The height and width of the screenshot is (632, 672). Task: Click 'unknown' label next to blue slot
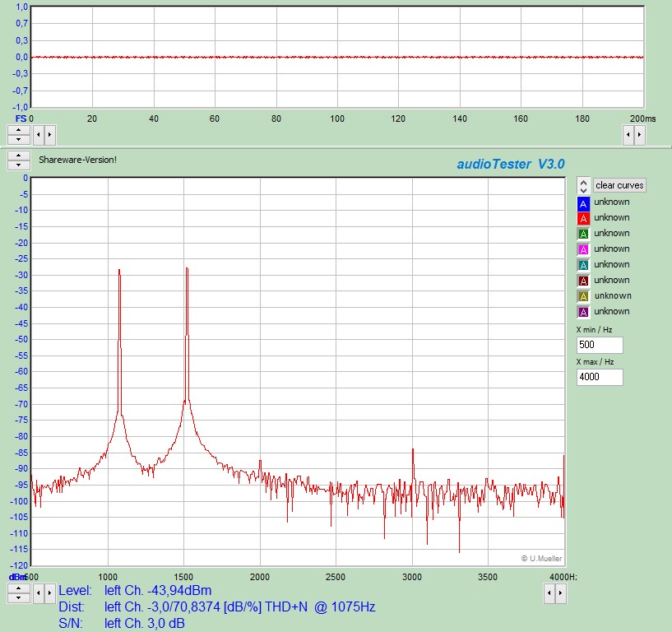612,202
